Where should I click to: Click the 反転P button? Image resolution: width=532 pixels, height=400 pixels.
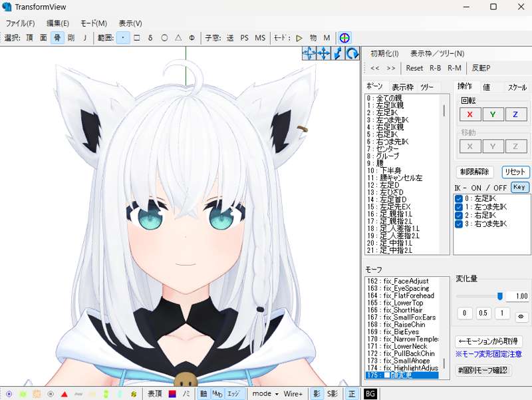(481, 68)
